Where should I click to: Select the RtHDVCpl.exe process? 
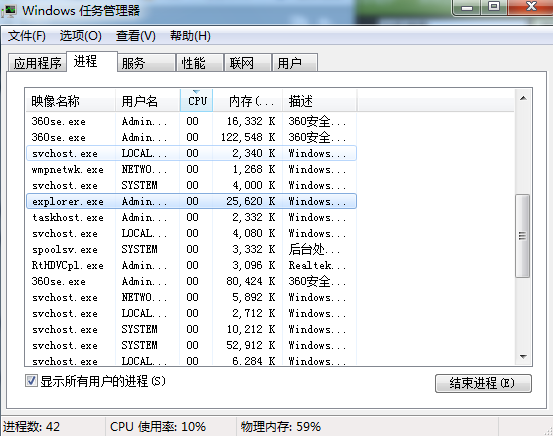(x=192, y=265)
